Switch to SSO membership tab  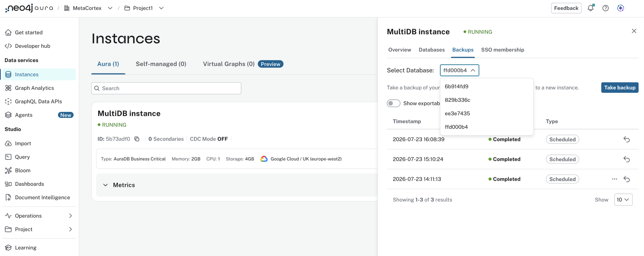(x=503, y=50)
